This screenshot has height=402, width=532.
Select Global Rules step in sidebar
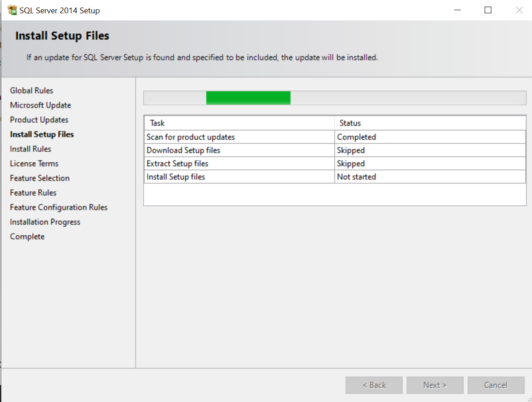pos(31,91)
